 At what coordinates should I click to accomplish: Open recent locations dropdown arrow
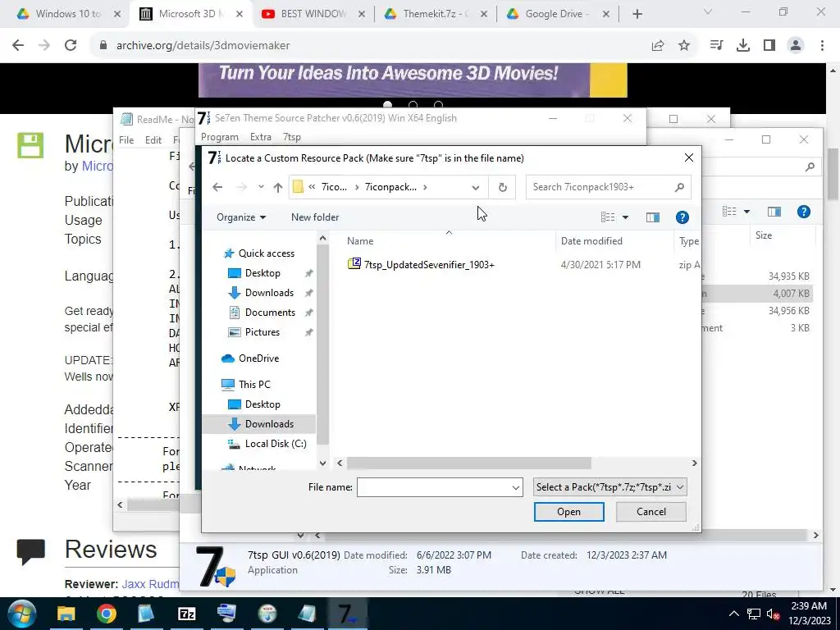pos(261,187)
